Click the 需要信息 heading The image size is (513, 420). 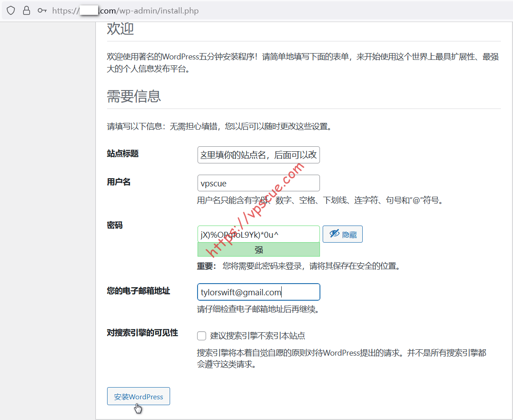[x=134, y=96]
